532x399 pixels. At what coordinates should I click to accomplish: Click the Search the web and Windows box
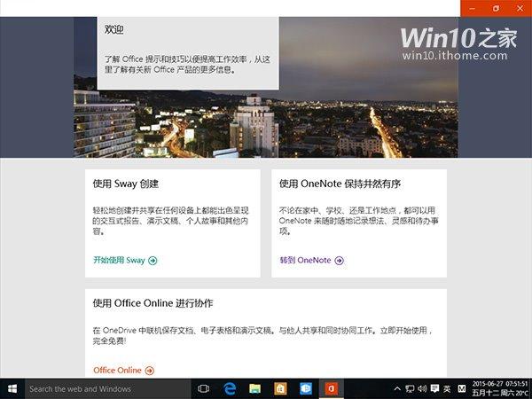pyautogui.click(x=108, y=389)
